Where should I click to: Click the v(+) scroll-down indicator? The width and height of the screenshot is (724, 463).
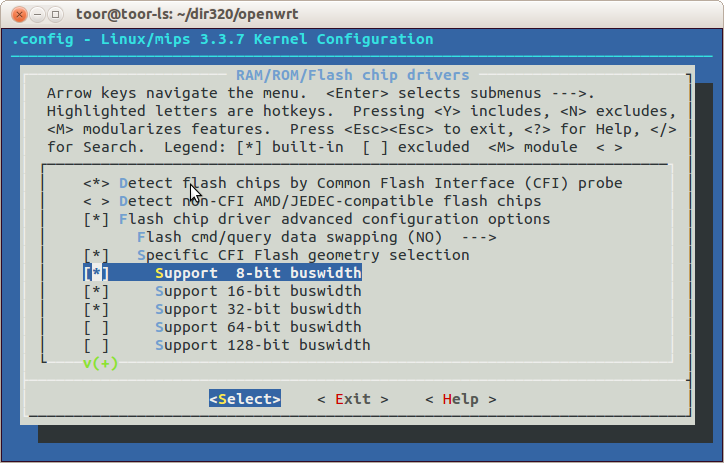[100, 363]
